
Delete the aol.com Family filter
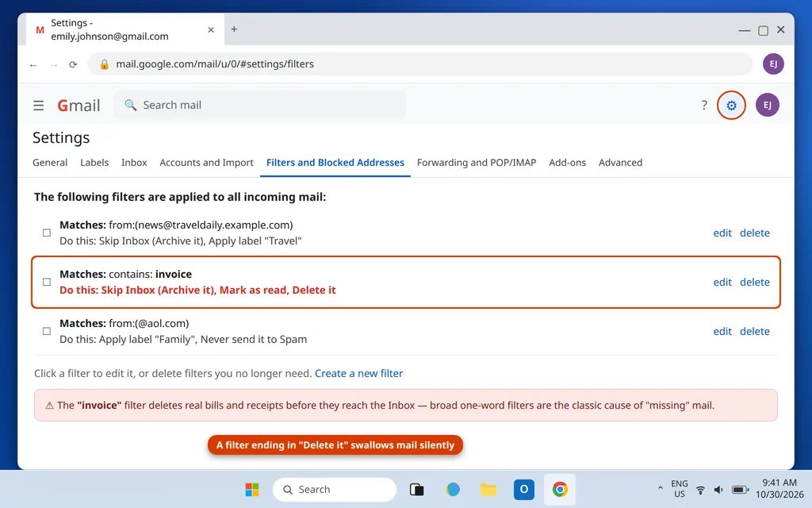click(755, 332)
